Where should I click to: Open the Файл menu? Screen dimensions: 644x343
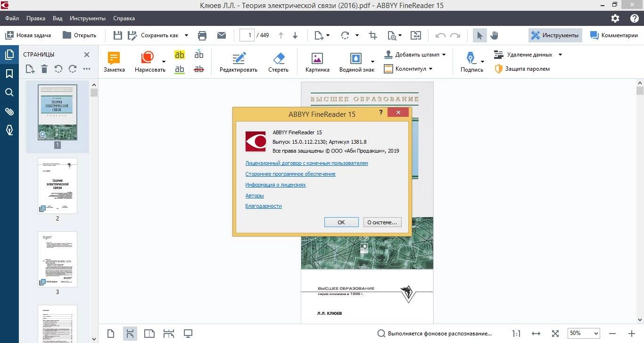click(x=12, y=18)
